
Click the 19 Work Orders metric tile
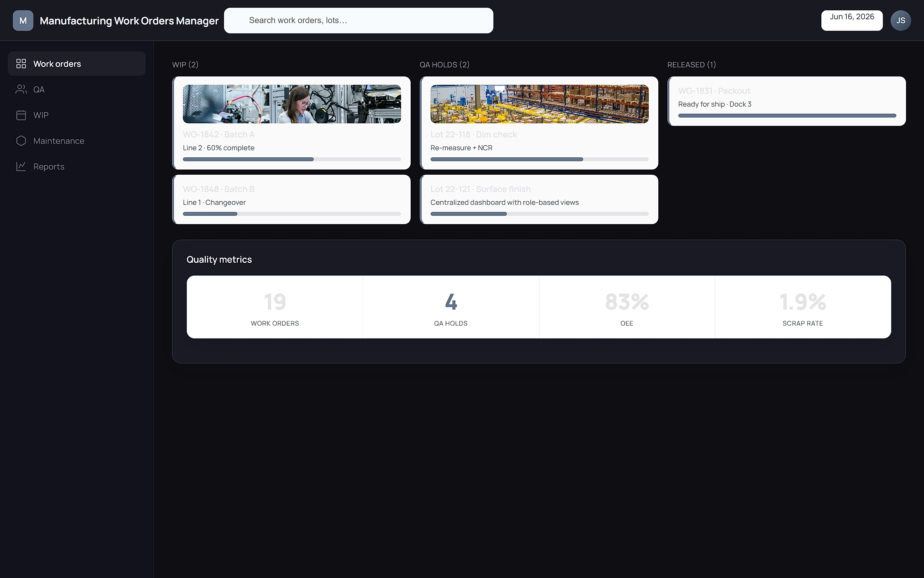click(275, 307)
